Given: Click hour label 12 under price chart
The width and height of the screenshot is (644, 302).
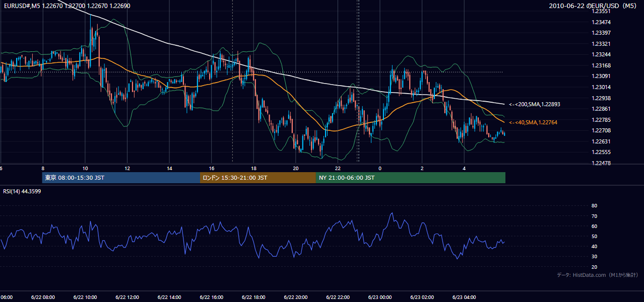Looking at the screenshot, I should pyautogui.click(x=127, y=169).
